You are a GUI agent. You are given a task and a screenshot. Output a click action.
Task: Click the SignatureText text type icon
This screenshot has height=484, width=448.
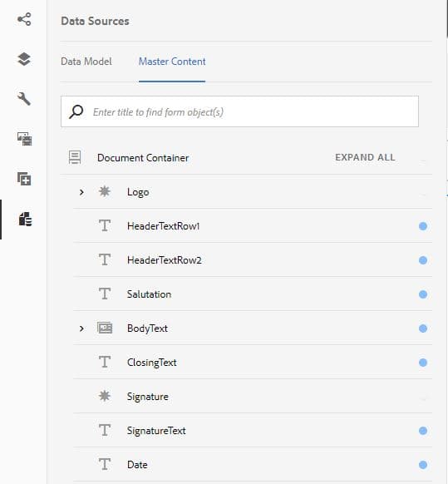point(105,430)
